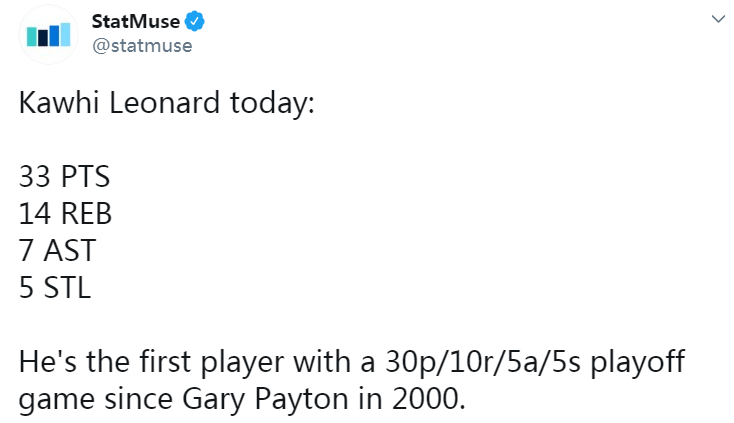Click the blue verified checkmark badge
Viewport: 734px width, 423px height.
[x=194, y=22]
